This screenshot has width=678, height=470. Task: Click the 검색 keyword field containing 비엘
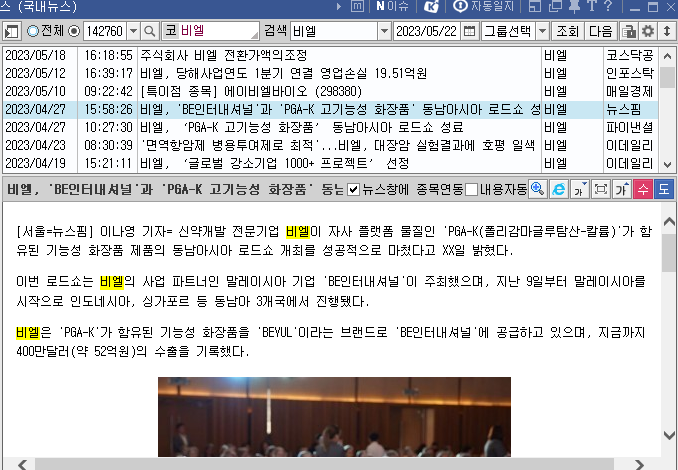[x=334, y=31]
